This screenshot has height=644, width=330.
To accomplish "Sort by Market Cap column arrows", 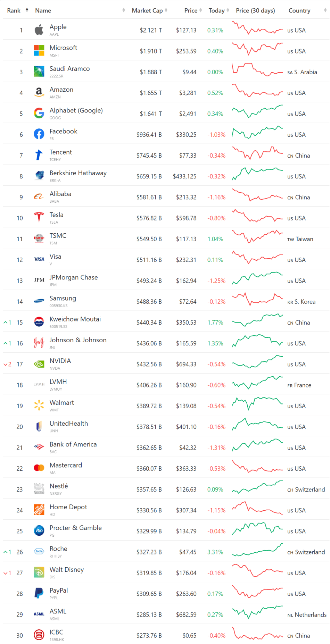I will [x=166, y=10].
